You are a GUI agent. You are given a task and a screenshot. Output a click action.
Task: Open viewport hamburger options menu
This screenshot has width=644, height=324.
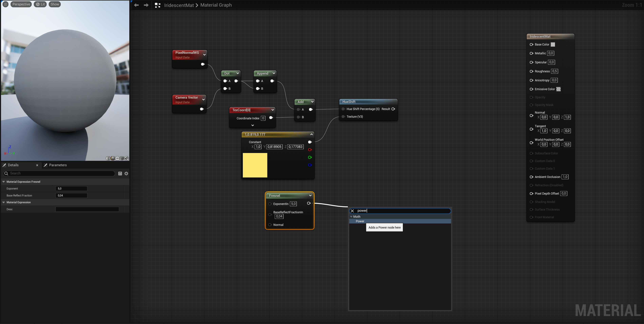coord(5,4)
